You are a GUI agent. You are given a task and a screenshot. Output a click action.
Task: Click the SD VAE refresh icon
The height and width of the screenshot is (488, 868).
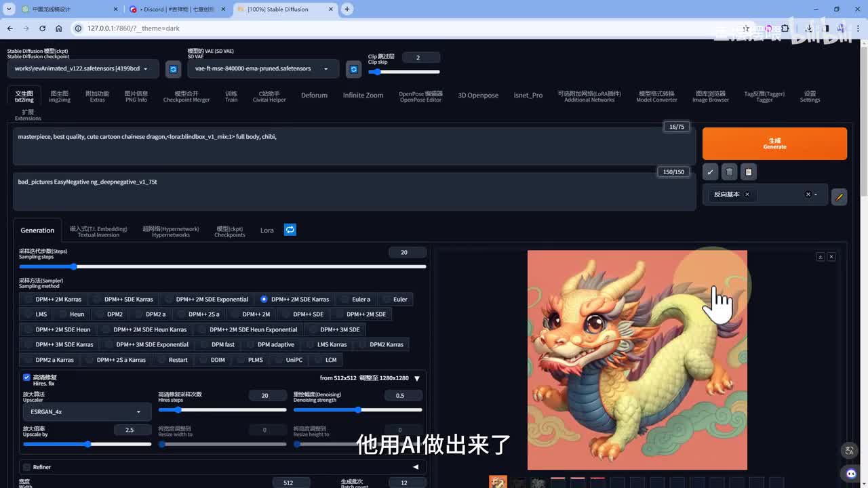click(353, 69)
